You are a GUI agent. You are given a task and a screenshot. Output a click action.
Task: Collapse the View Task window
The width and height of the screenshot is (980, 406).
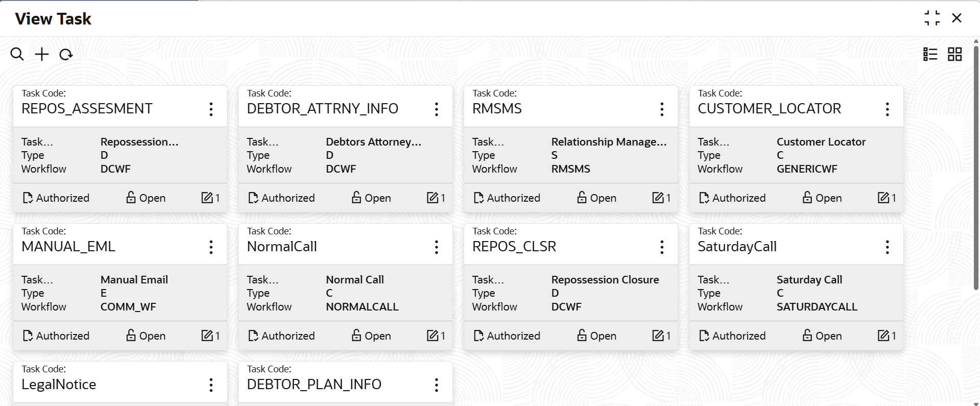pos(932,18)
